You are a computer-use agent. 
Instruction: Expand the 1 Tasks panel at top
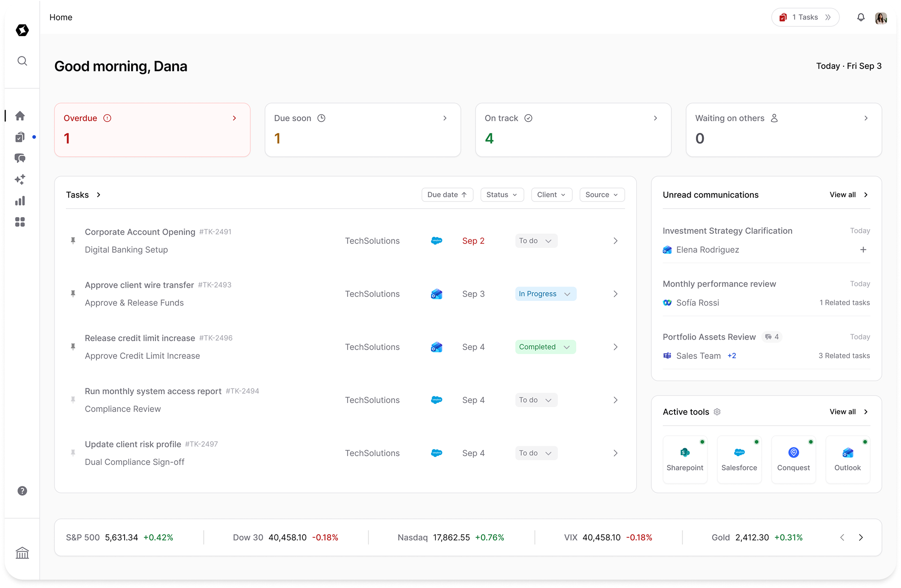[x=805, y=17]
